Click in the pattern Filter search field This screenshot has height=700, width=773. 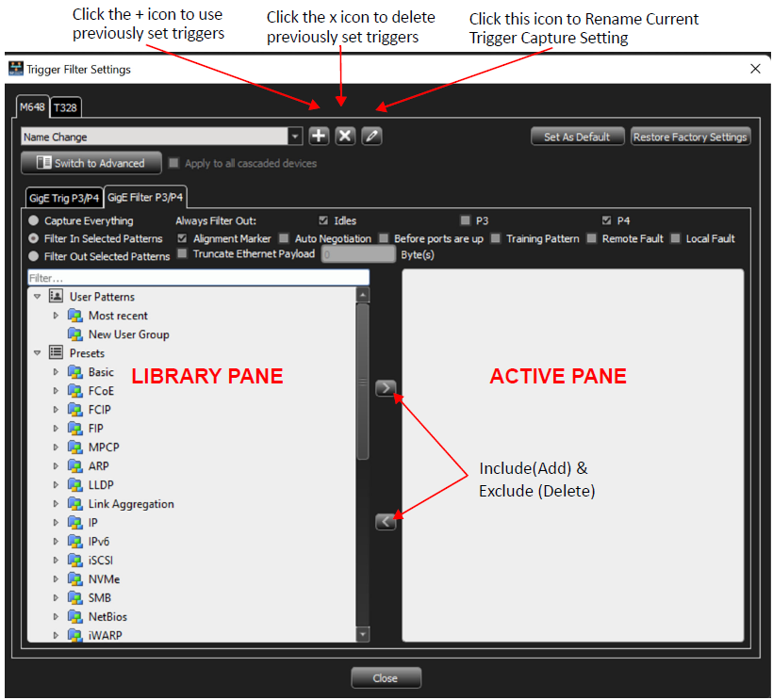point(198,278)
